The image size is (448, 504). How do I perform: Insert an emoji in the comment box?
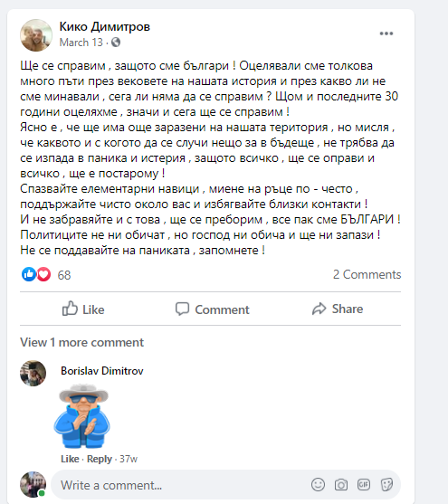tap(318, 484)
